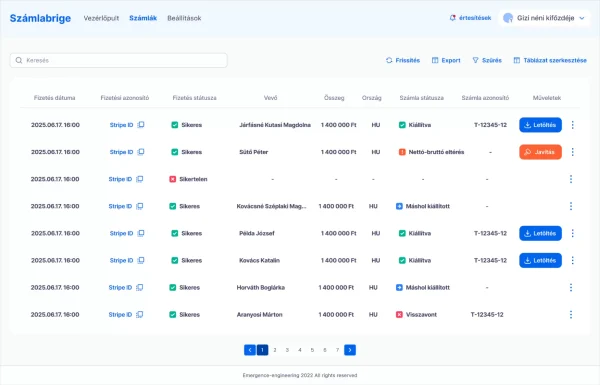This screenshot has height=385, width=600.
Task: Go to the Beállítások tab
Action: tap(184, 18)
